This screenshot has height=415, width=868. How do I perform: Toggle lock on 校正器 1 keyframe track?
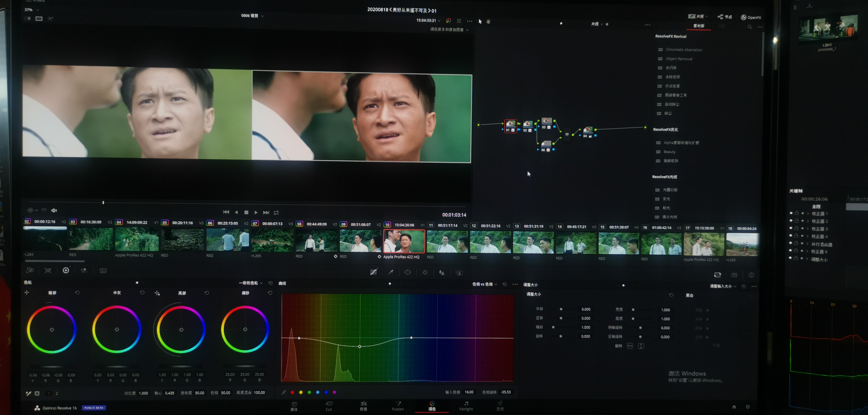point(797,213)
